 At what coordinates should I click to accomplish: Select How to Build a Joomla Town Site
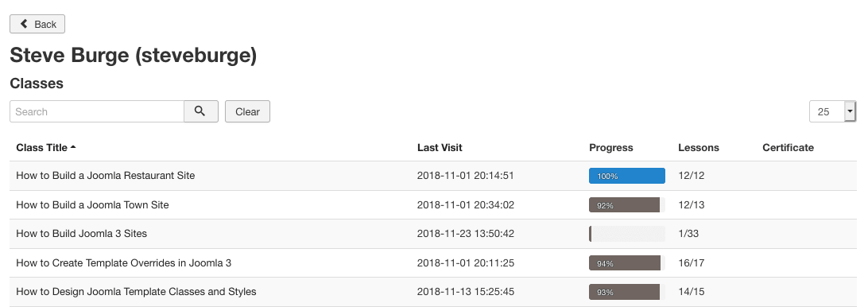(x=92, y=205)
